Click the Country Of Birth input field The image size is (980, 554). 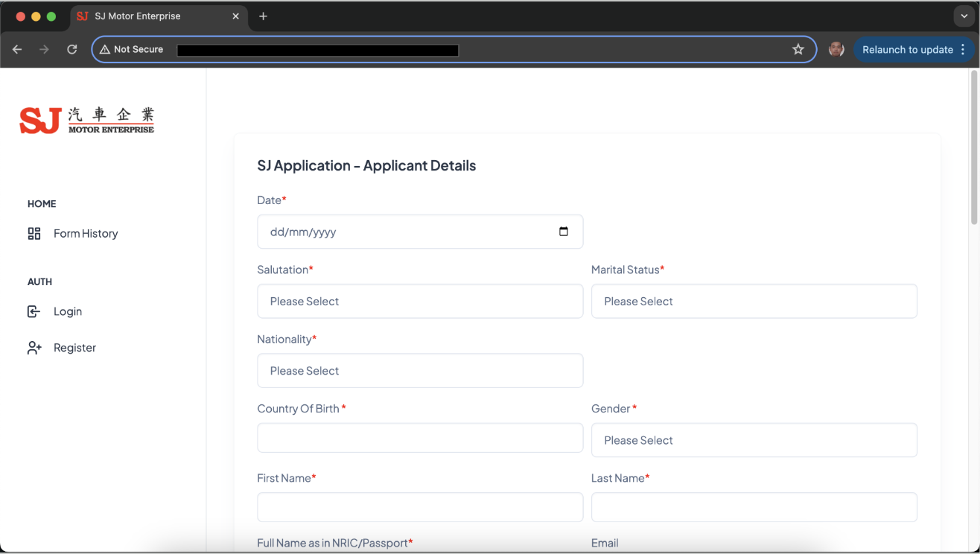pos(420,438)
